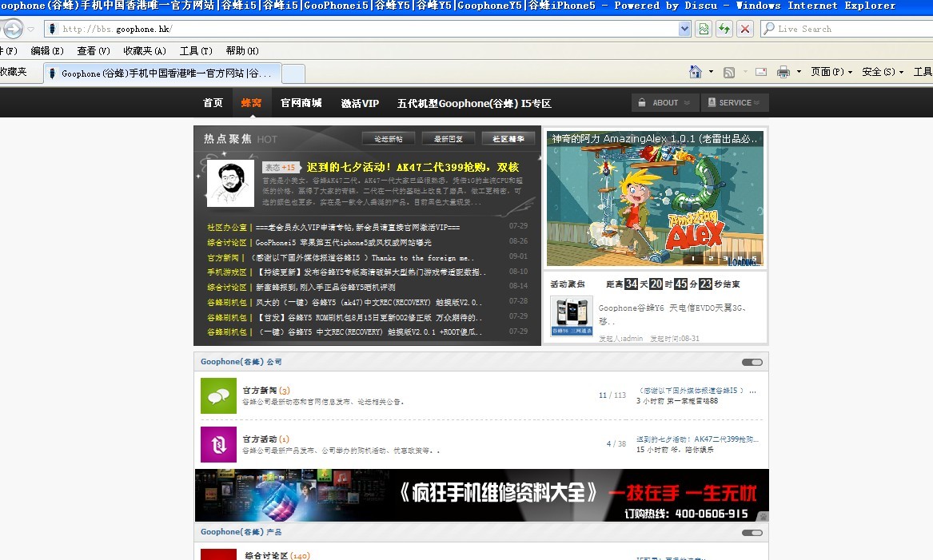Open the 收藏夹(A) menu
The height and width of the screenshot is (560, 933).
(x=145, y=50)
